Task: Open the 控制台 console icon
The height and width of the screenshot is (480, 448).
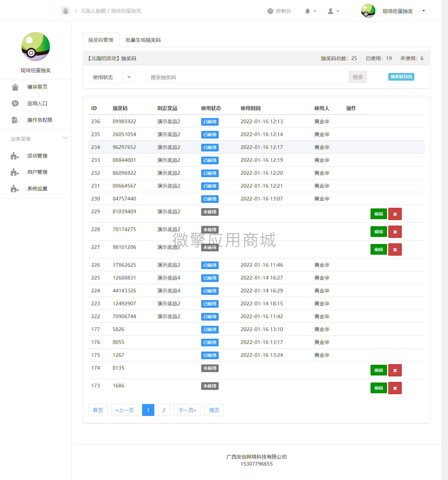Action: (x=270, y=11)
